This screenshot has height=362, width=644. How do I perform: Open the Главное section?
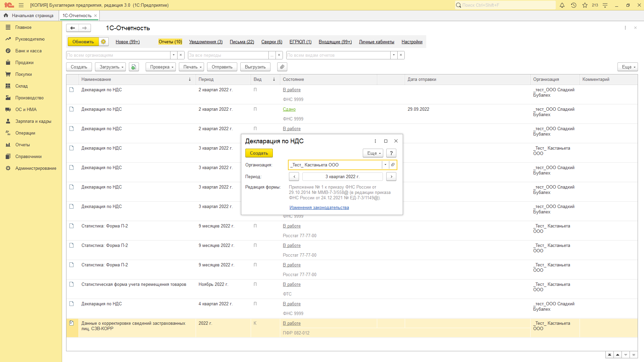click(x=23, y=27)
